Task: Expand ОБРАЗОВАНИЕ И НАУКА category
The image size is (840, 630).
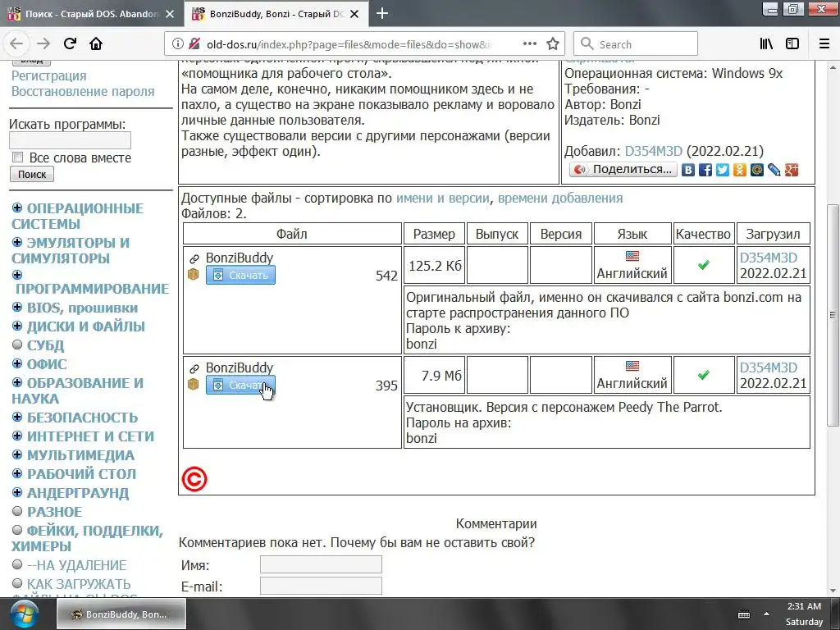Action: coord(17,382)
